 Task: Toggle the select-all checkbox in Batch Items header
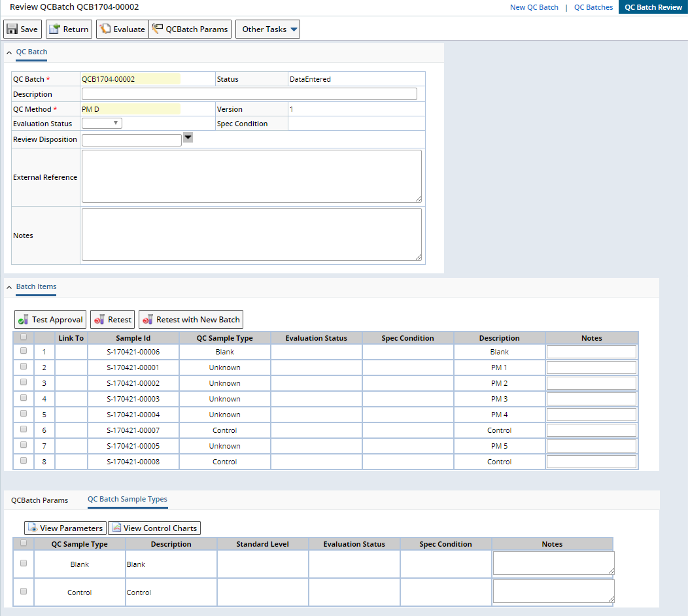click(x=24, y=337)
